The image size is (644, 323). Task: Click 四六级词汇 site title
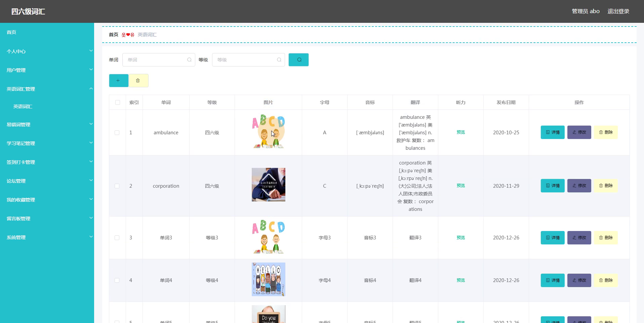point(28,11)
